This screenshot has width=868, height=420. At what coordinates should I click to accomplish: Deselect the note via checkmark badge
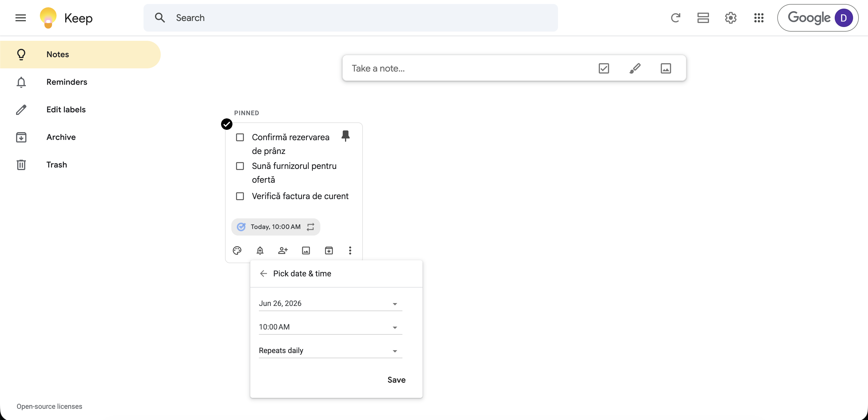tap(227, 124)
